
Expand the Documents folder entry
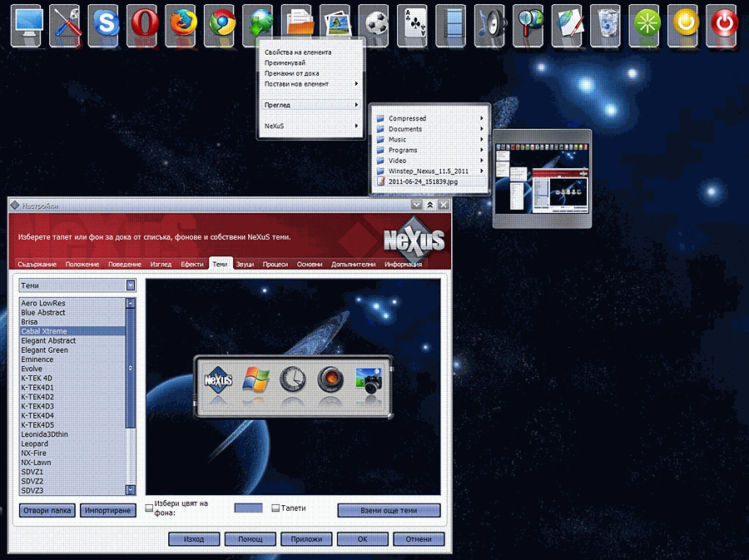430,129
